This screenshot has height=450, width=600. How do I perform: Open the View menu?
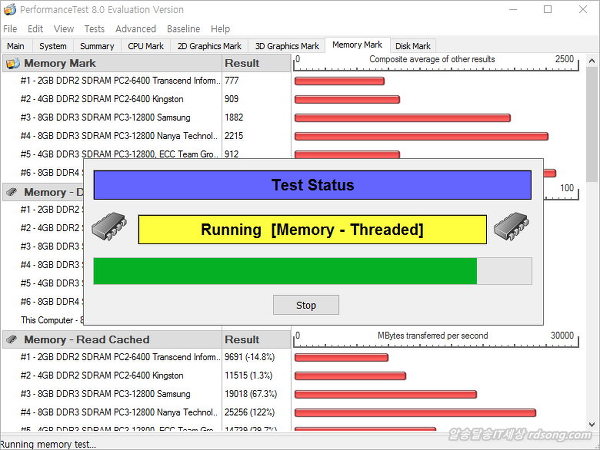point(64,29)
